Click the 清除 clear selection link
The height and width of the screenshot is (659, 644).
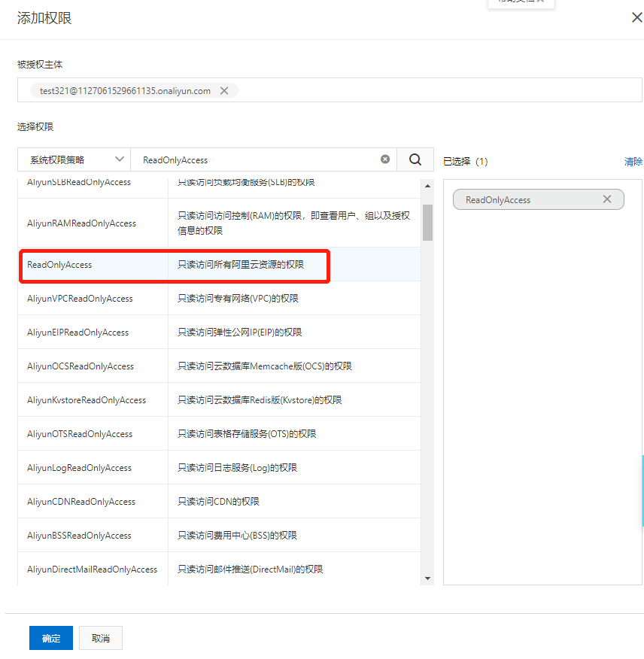tap(633, 162)
